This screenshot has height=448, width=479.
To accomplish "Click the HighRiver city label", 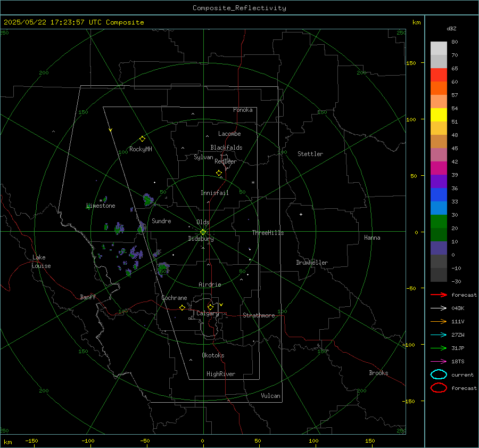I will (x=221, y=374).
